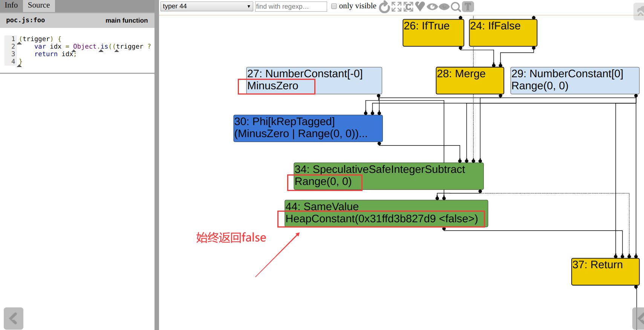Select the 37: Return node
The width and height of the screenshot is (644, 330).
tap(605, 271)
